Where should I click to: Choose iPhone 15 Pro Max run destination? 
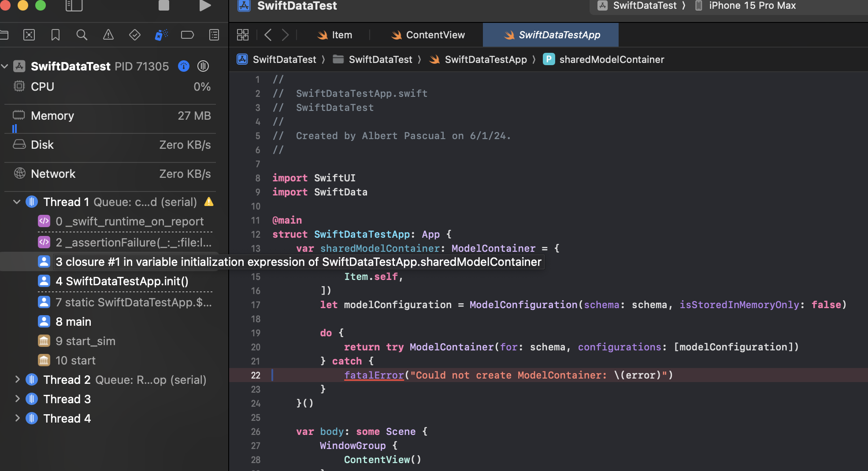pyautogui.click(x=746, y=6)
